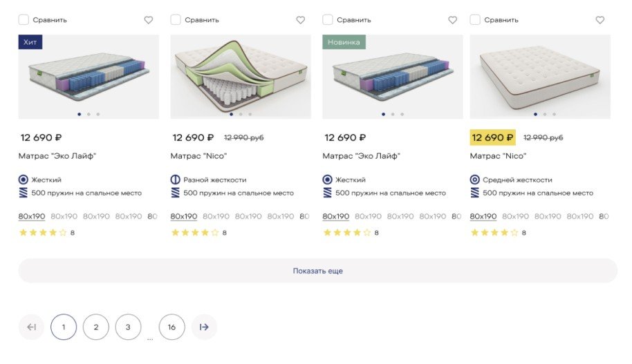Viewport: 632px width, 364px height.
Task: Select 80x190 size on the first mattress
Action: tap(32, 216)
